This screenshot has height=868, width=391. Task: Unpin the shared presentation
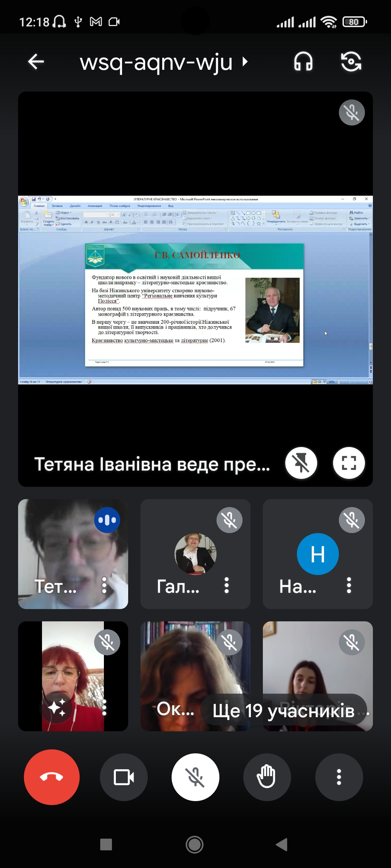[x=301, y=463]
